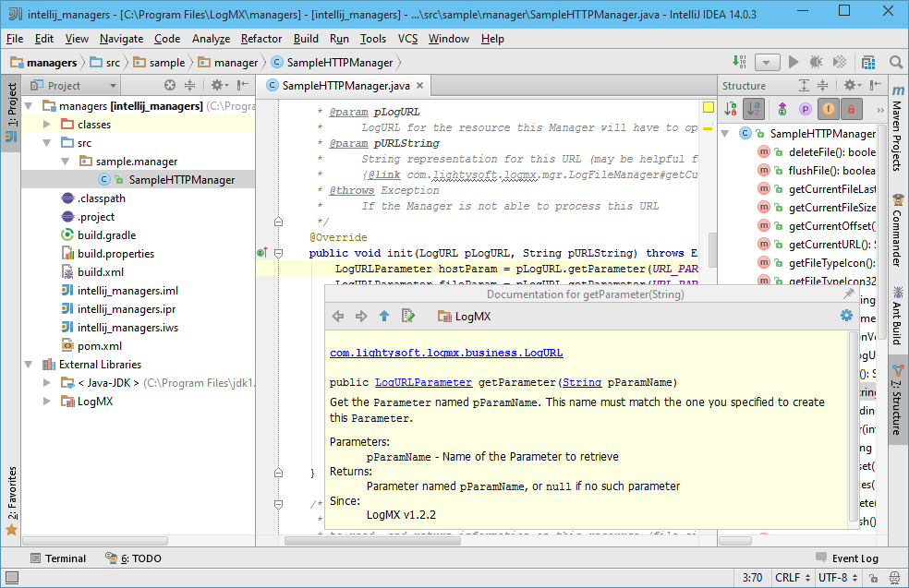
Task: Click the manager breadcrumb in navigation bar
Action: [228, 62]
